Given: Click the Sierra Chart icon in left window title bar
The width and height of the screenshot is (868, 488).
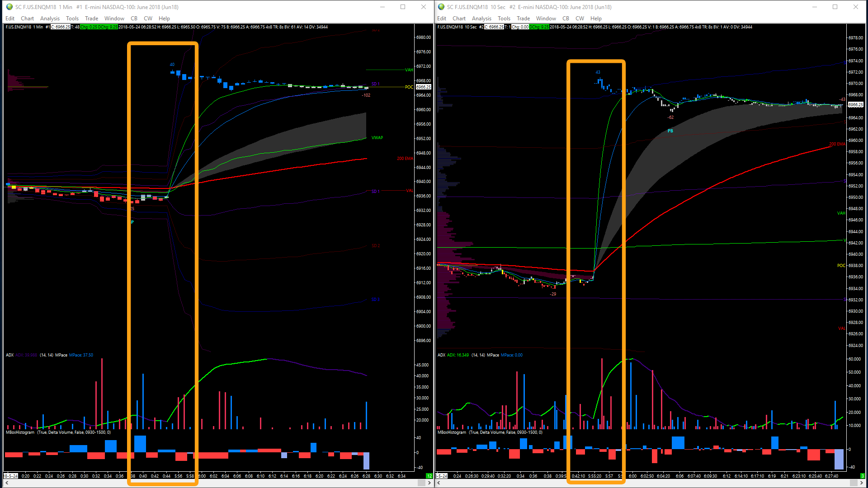Looking at the screenshot, I should 9,7.
